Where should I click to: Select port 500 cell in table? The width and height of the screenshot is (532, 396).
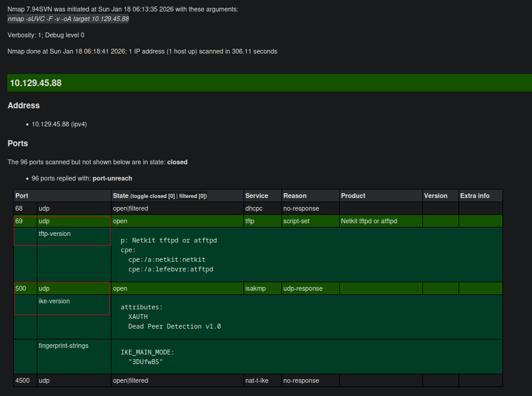pyautogui.click(x=21, y=288)
